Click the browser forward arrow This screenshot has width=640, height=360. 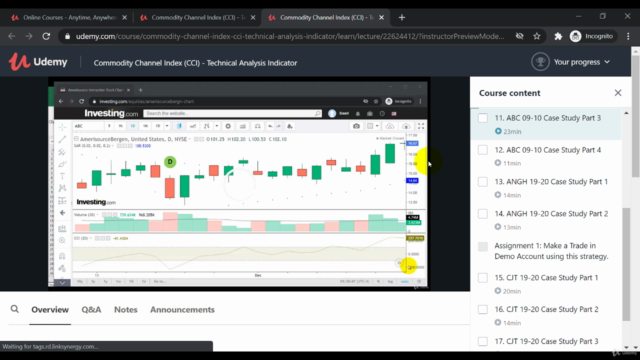29,36
